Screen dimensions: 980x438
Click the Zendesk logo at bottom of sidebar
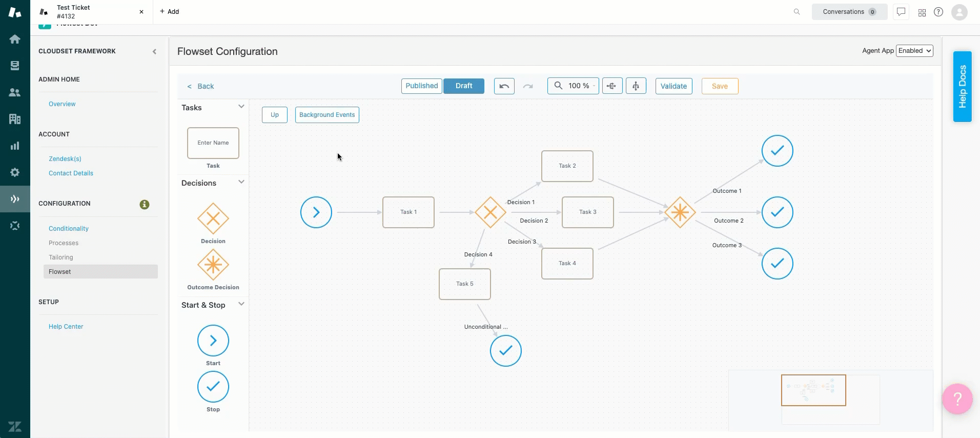pos(15,426)
